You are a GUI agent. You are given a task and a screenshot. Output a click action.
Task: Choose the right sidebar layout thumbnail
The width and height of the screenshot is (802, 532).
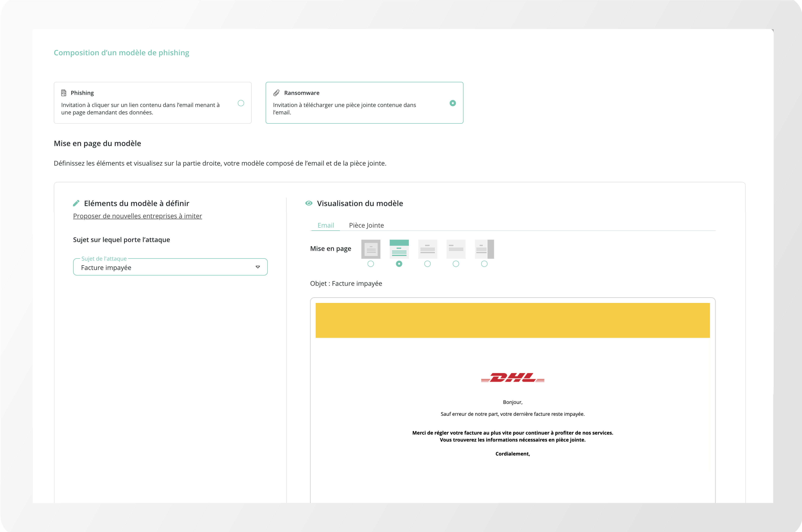[484, 249]
